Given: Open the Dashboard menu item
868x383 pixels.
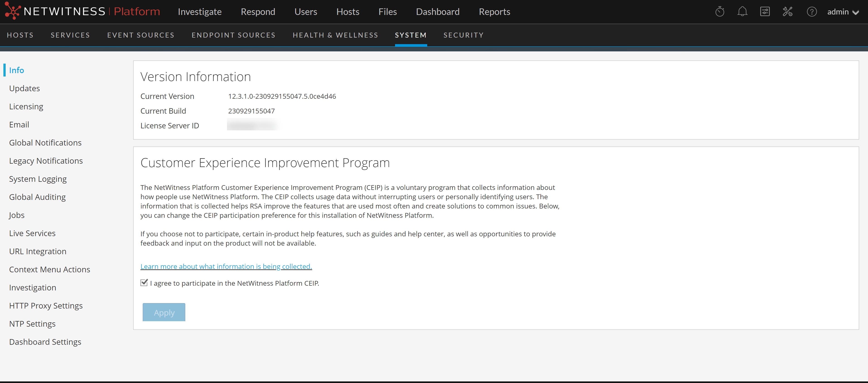Looking at the screenshot, I should [x=437, y=12].
